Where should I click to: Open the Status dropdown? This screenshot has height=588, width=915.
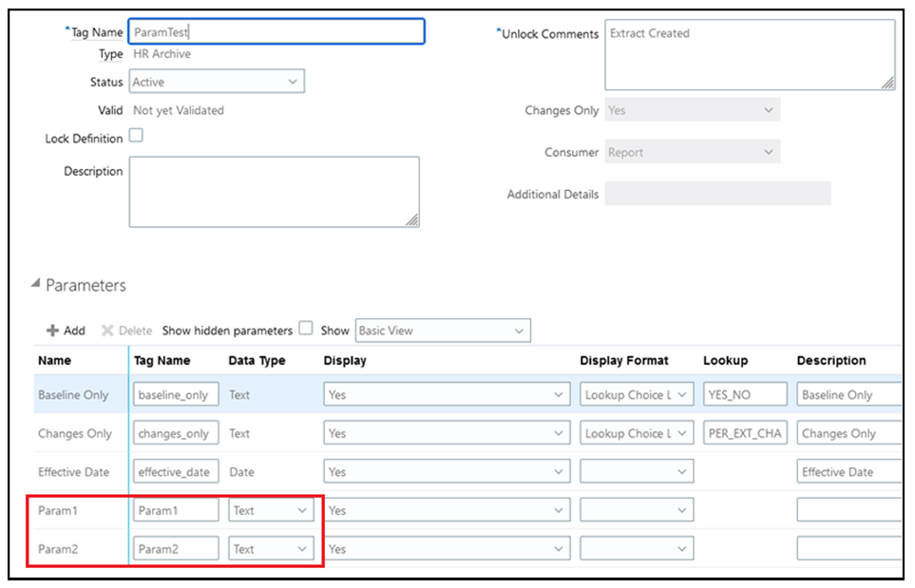point(218,82)
